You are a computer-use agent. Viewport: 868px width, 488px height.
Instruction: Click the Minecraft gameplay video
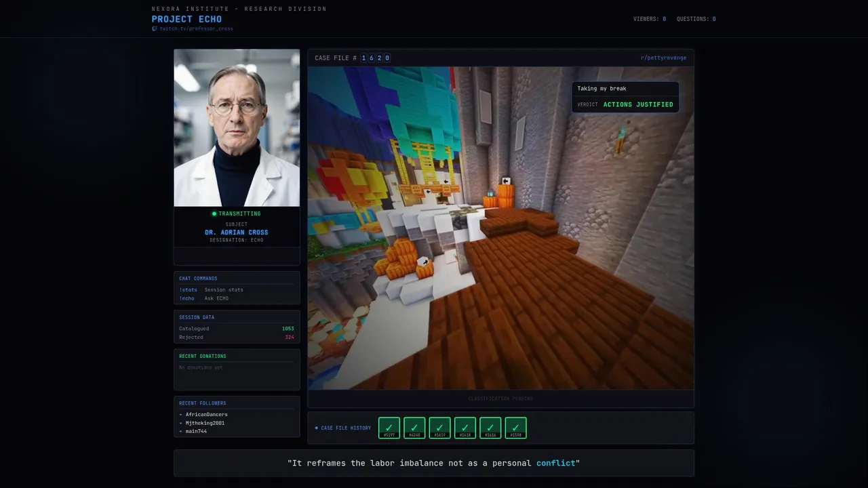[500, 228]
